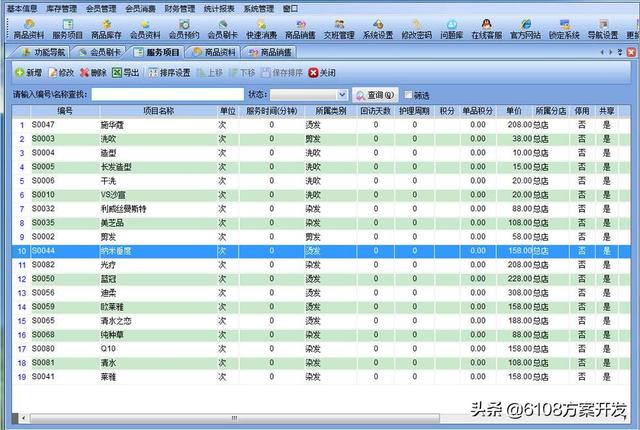Toggle the 筛选 checkbox
Screen dimensions: 640x430
pyautogui.click(x=408, y=95)
